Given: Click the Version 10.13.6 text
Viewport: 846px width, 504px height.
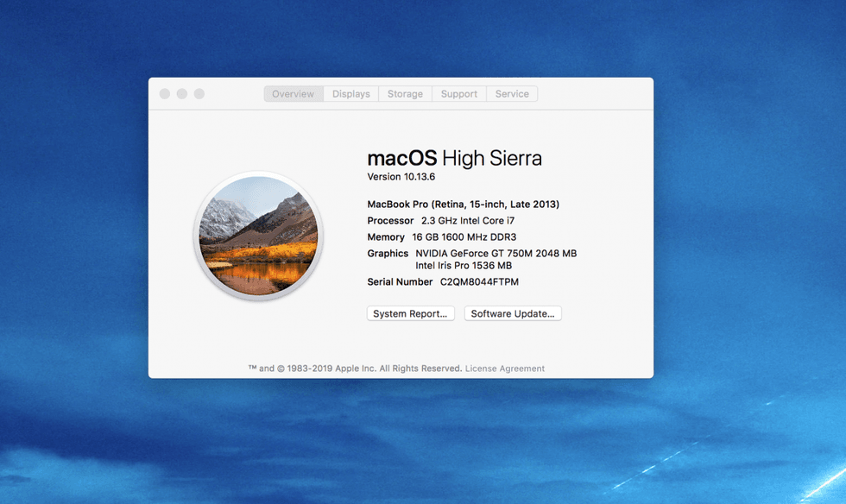Looking at the screenshot, I should [x=401, y=177].
